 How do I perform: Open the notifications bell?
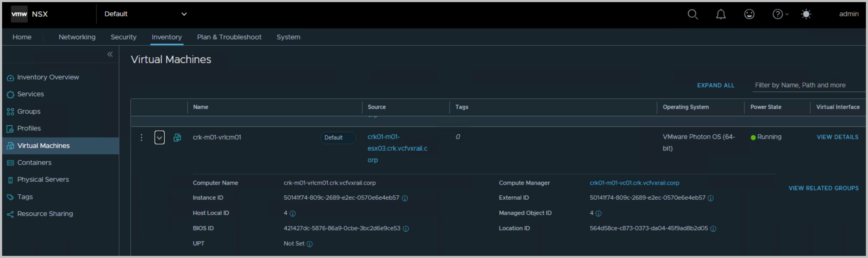[x=721, y=14]
